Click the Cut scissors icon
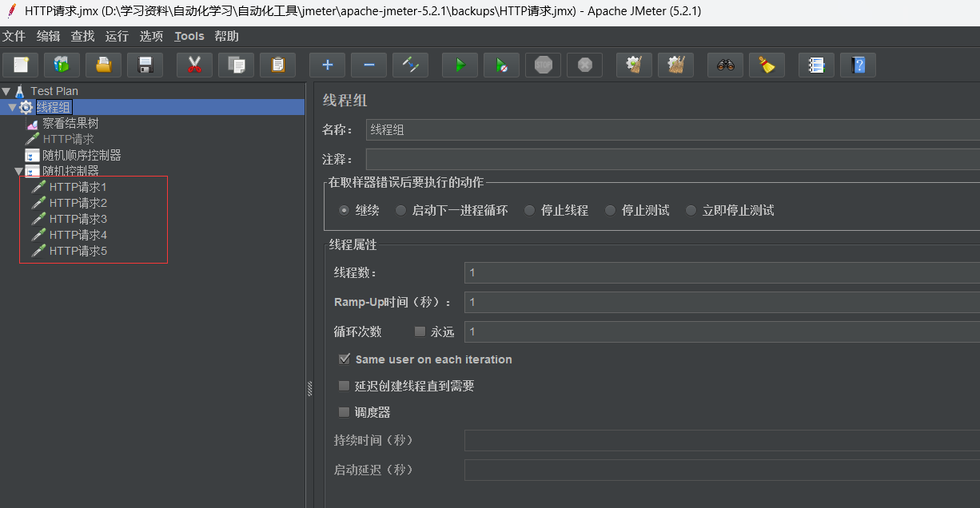The width and height of the screenshot is (980, 508). 194,65
